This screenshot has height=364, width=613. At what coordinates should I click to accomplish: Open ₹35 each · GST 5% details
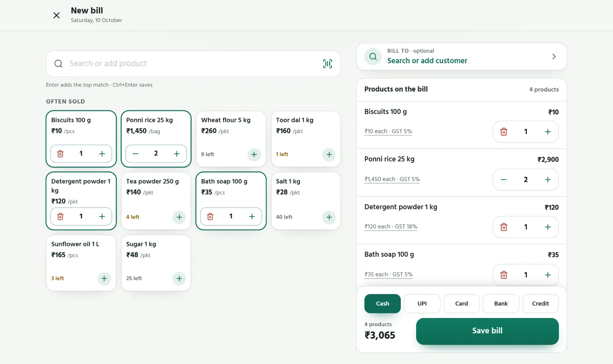388,274
